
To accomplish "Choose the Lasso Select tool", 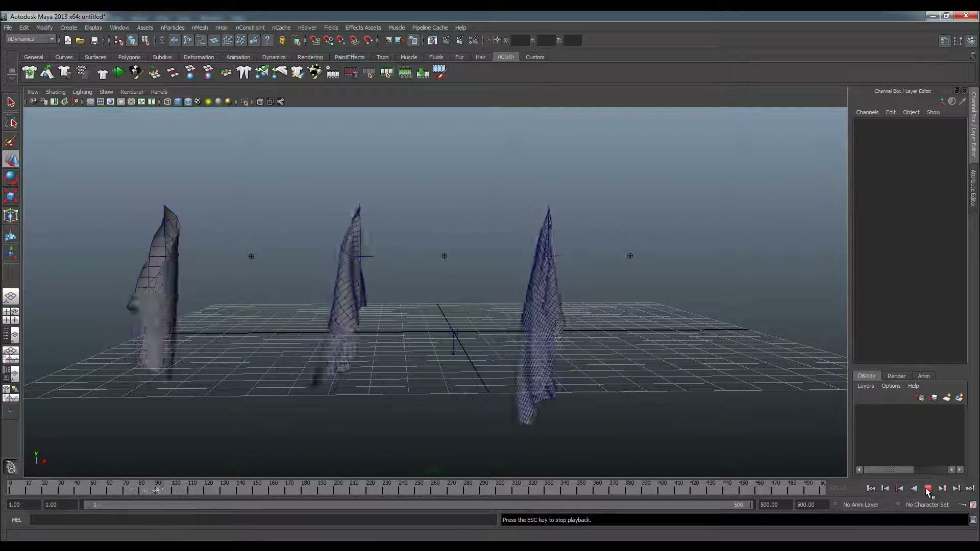I will pyautogui.click(x=11, y=121).
